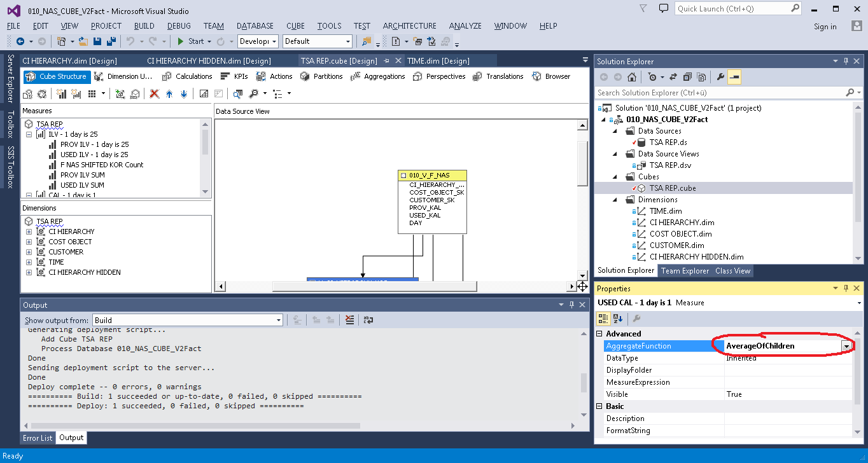The height and width of the screenshot is (463, 868).
Task: Select the CUSTOMER.dim file
Action: (x=676, y=245)
